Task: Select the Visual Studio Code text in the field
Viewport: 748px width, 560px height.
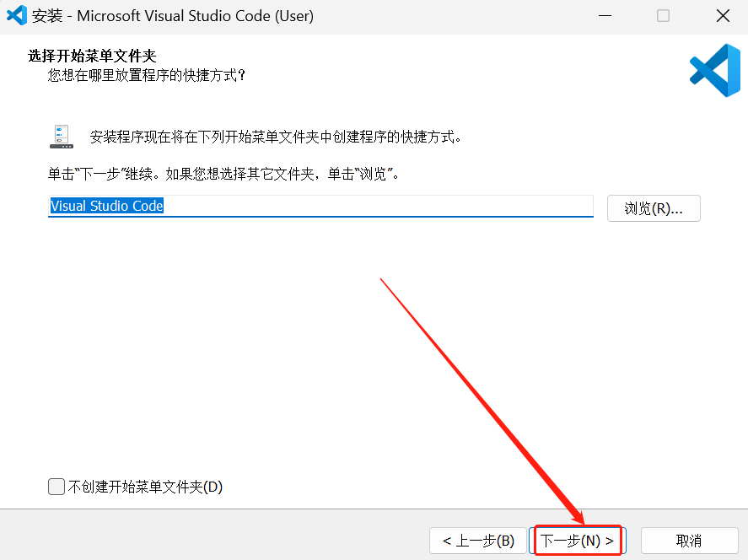Action: (106, 205)
